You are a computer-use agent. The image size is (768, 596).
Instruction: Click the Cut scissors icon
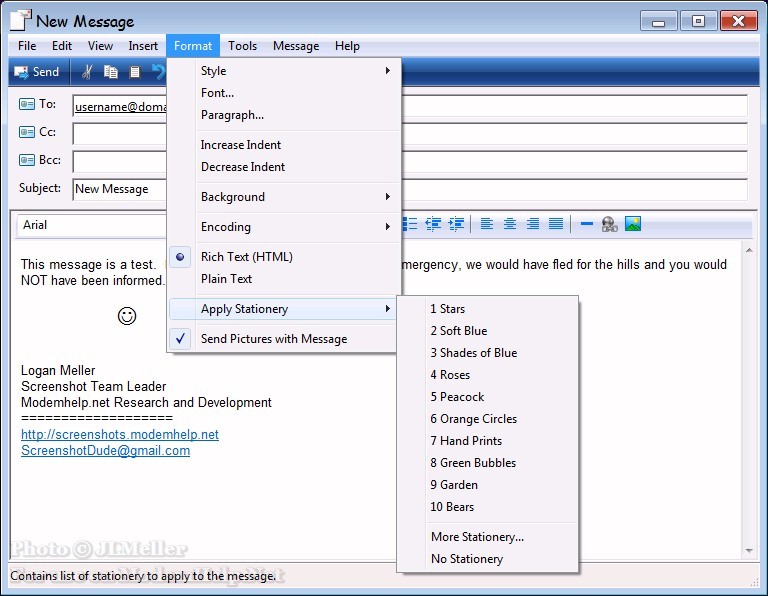(x=87, y=72)
